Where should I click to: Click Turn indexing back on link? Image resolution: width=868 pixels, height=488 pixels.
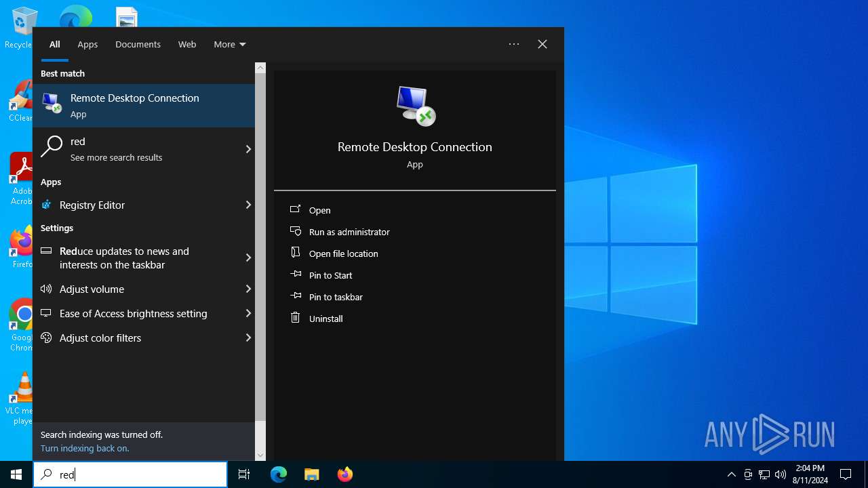85,448
